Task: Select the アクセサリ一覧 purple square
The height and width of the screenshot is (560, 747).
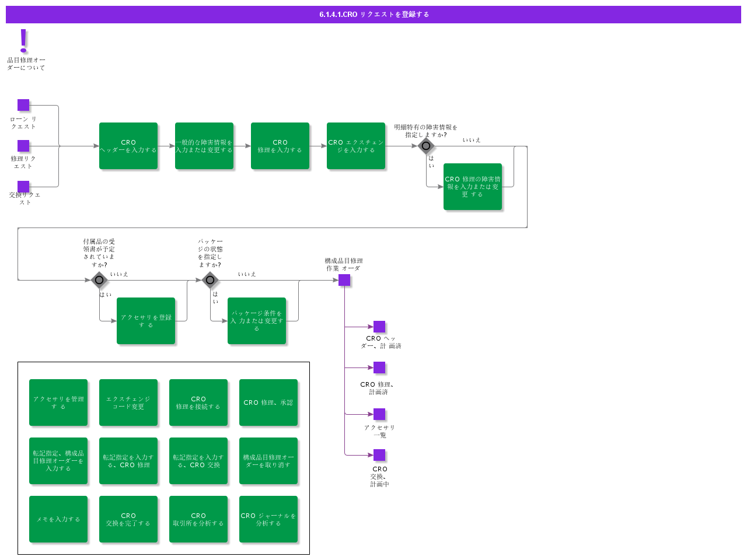Action: 379,414
